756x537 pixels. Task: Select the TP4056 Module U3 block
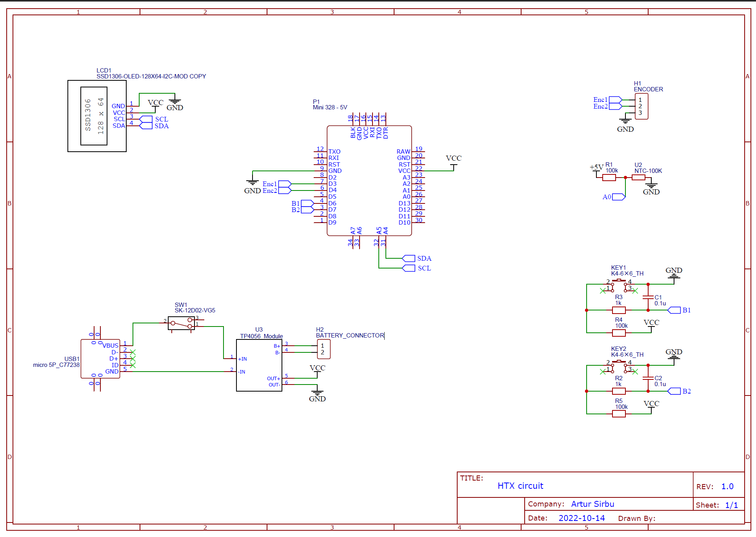[259, 365]
